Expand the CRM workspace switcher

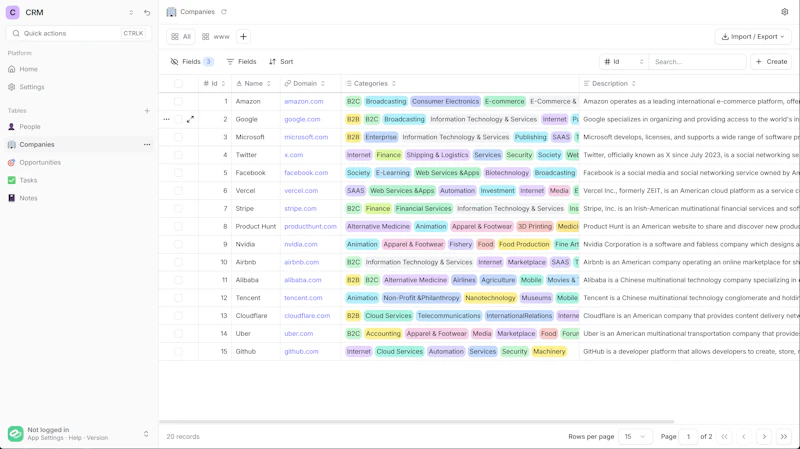(131, 13)
